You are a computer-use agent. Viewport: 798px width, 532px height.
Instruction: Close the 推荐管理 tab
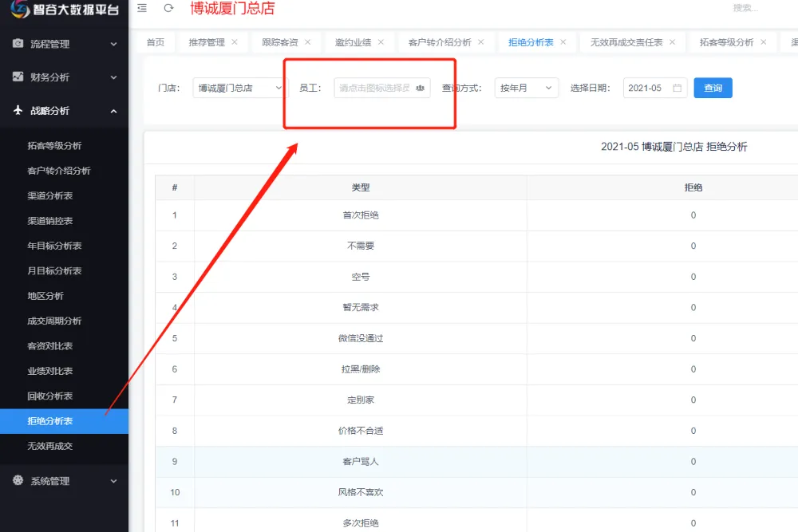(235, 42)
